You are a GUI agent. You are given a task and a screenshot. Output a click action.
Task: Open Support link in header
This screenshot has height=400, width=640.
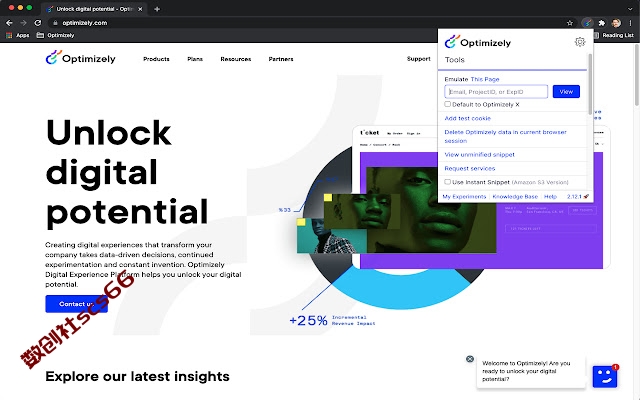point(418,59)
